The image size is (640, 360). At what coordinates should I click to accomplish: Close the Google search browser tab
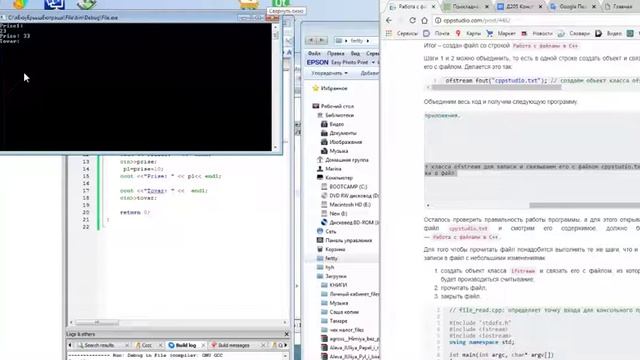(x=594, y=7)
